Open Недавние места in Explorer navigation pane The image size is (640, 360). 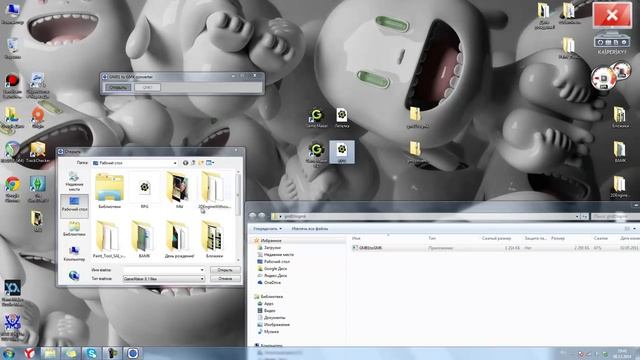point(278,255)
